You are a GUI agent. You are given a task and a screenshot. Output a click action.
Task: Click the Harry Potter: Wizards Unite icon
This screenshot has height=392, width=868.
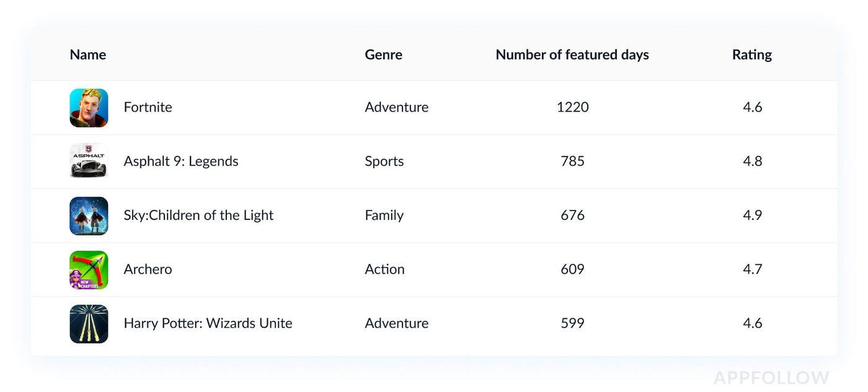(89, 323)
